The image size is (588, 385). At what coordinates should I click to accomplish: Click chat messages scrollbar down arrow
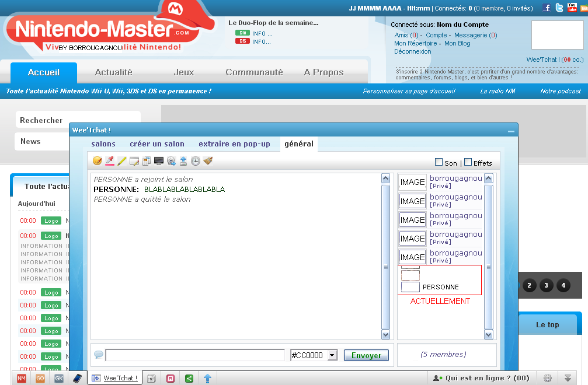[385, 334]
